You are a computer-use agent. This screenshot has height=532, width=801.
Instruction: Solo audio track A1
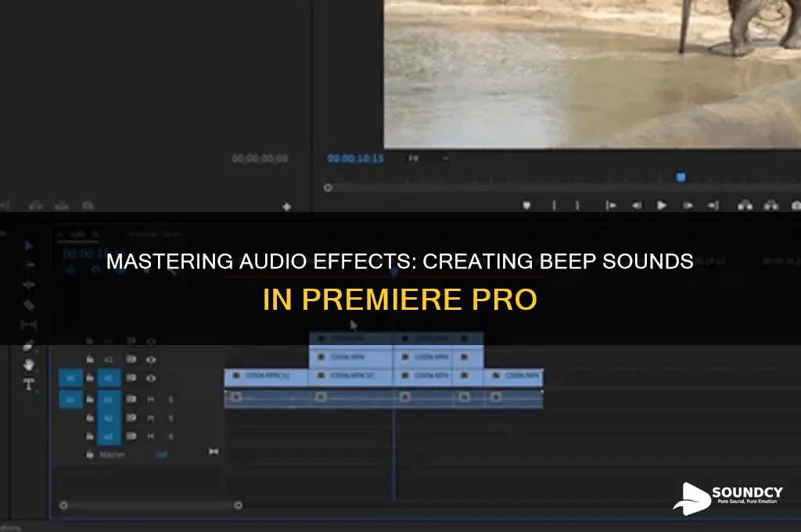click(x=171, y=399)
